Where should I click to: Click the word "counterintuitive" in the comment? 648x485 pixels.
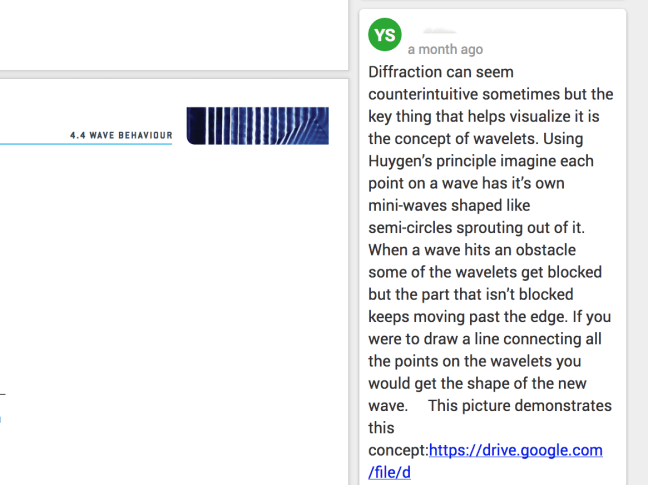pos(434,94)
